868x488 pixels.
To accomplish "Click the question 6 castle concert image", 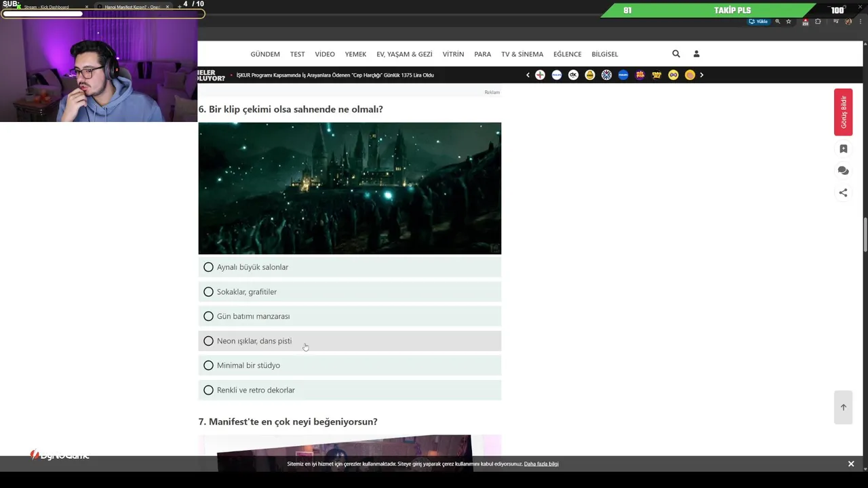I will (x=349, y=188).
